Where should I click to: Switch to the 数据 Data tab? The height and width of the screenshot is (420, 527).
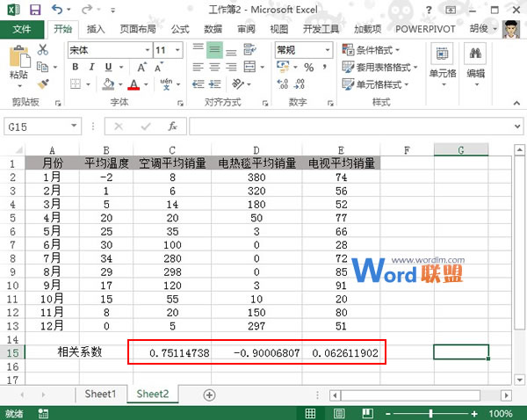(x=213, y=29)
